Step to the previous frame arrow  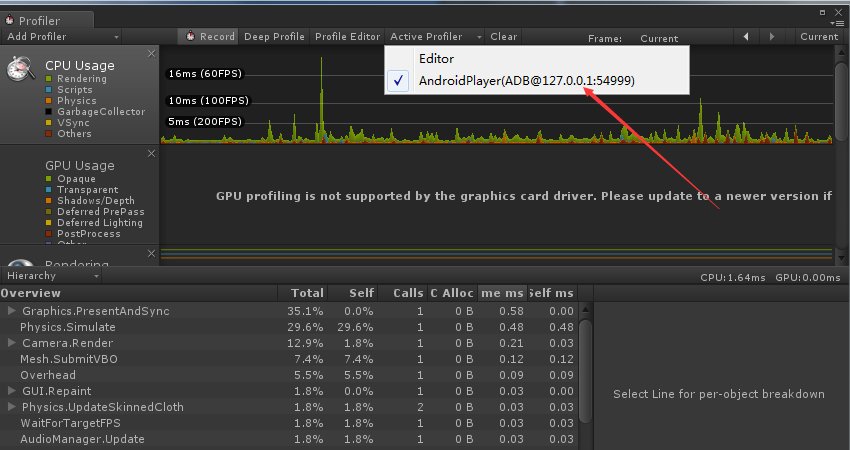tap(746, 37)
